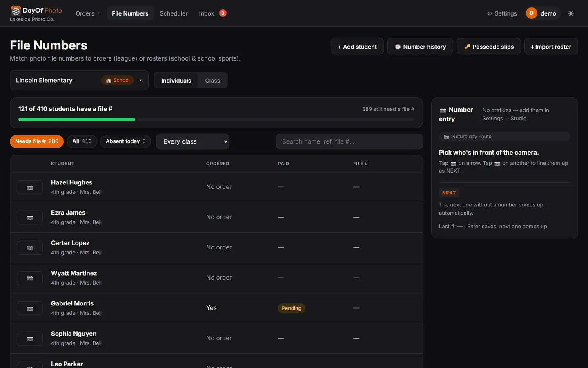Filter by Absent today 3

pyautogui.click(x=126, y=141)
